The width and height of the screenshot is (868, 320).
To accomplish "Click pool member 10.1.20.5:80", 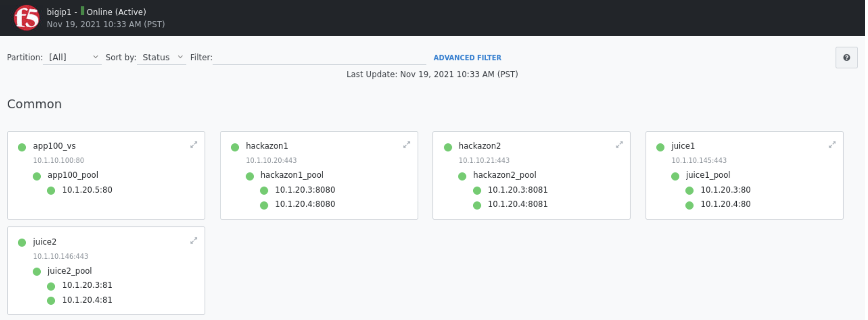I will (87, 190).
